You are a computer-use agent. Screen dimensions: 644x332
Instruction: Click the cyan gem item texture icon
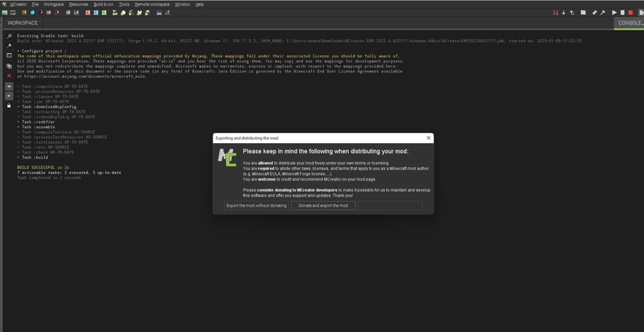coord(33,12)
